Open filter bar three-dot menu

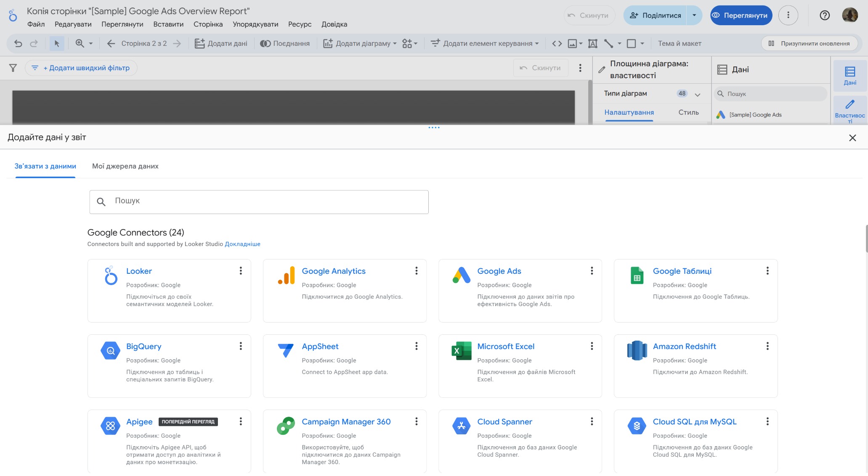(x=580, y=68)
